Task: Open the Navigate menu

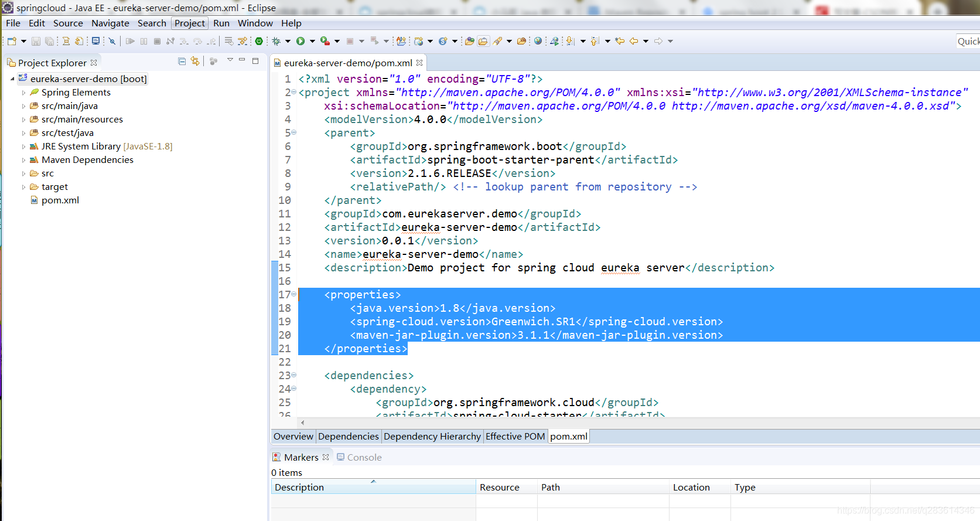Action: coord(110,23)
